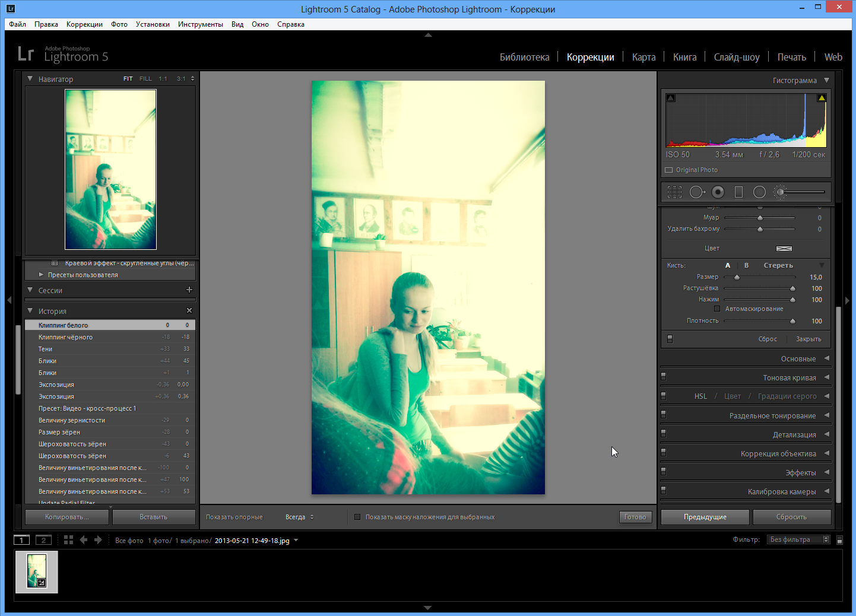This screenshot has height=616, width=856.
Task: Toggle the Тоновая кривая panel switch
Action: pos(664,377)
